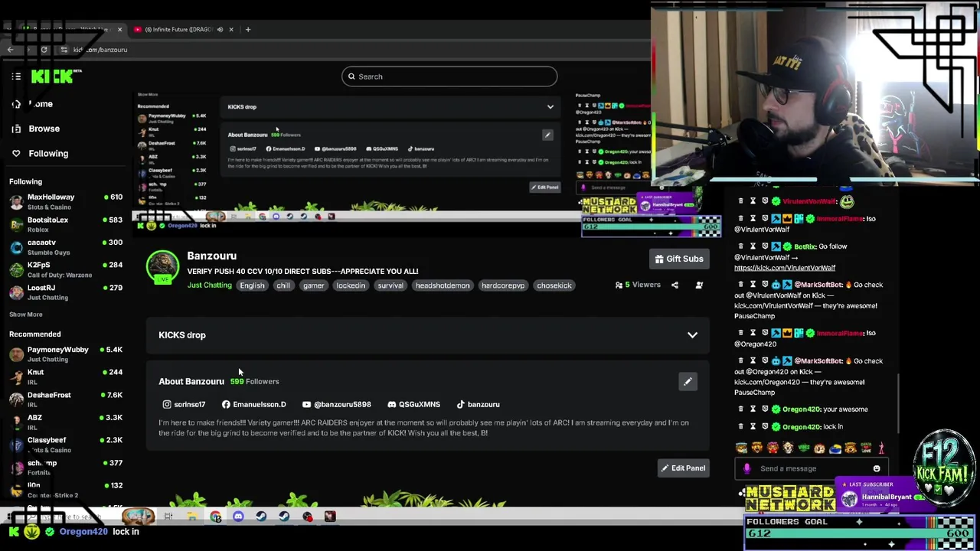Image resolution: width=980 pixels, height=551 pixels.
Task: Select the Following menu item
Action: [x=40, y=154]
